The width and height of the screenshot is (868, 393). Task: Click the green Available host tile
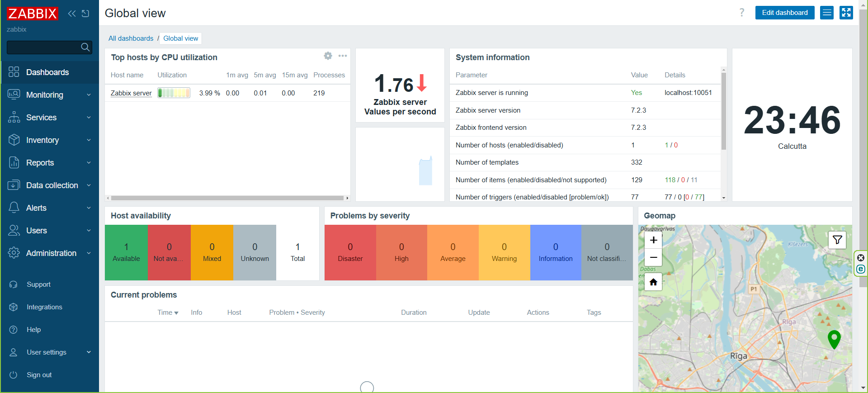click(126, 252)
